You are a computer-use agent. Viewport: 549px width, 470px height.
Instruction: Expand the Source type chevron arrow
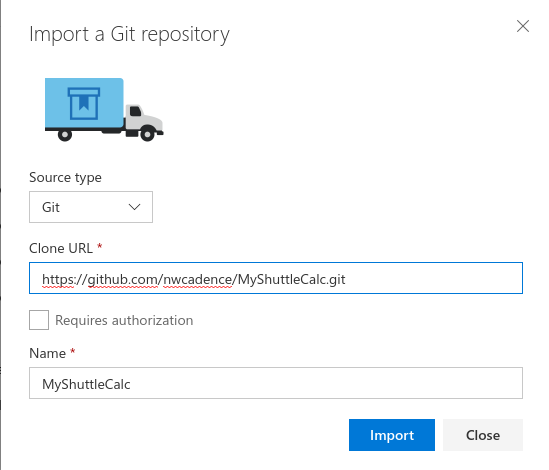pyautogui.click(x=134, y=207)
